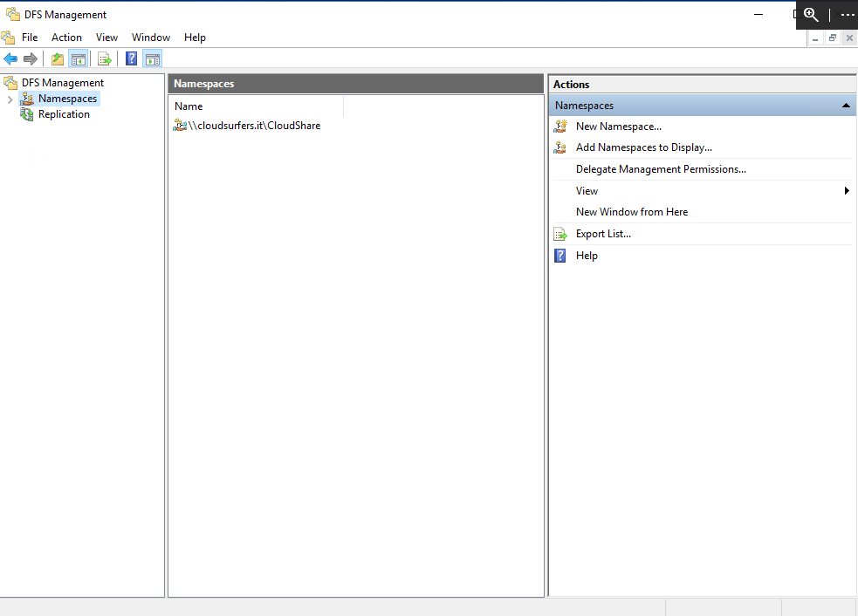
Task: Click the Actions pane title header
Action: point(702,85)
